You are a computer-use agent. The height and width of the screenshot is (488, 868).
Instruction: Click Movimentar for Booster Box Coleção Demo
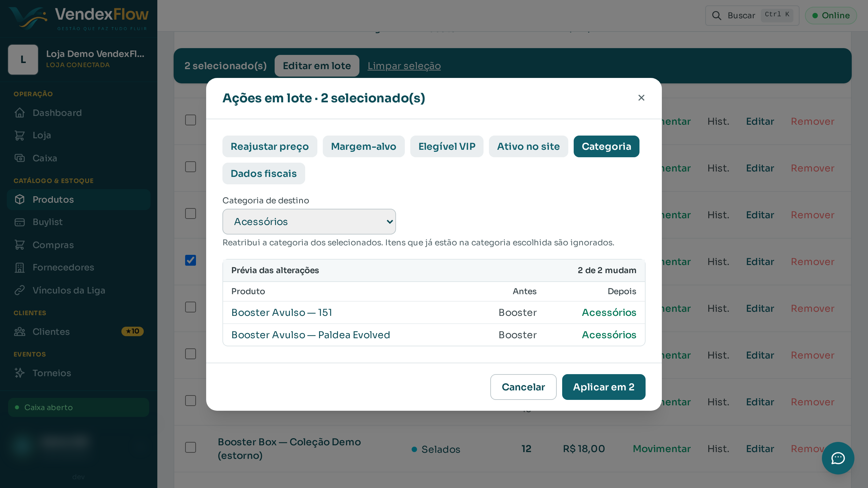[662, 449]
